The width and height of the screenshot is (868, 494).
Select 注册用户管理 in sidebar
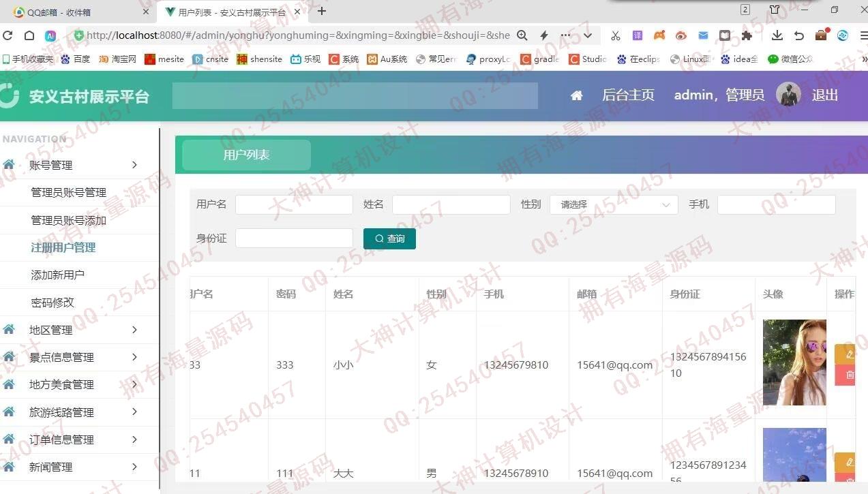click(x=63, y=247)
